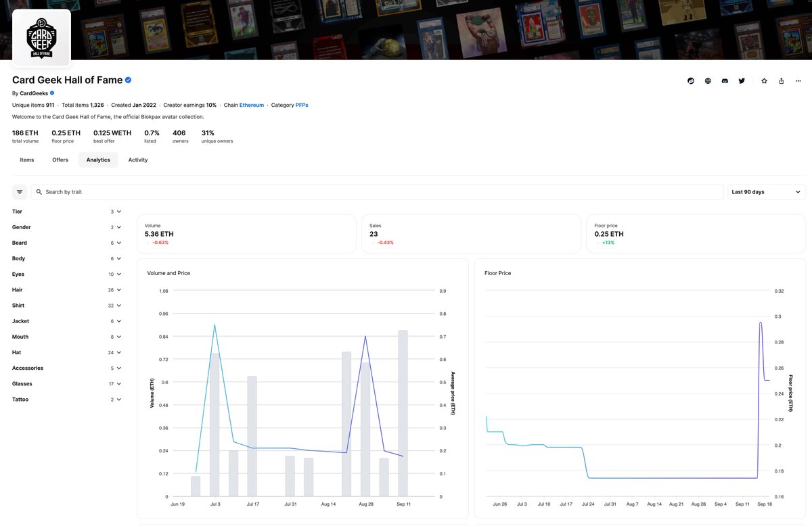The height and width of the screenshot is (526, 812).
Task: Click the Card Geek collection logo
Action: click(x=41, y=39)
